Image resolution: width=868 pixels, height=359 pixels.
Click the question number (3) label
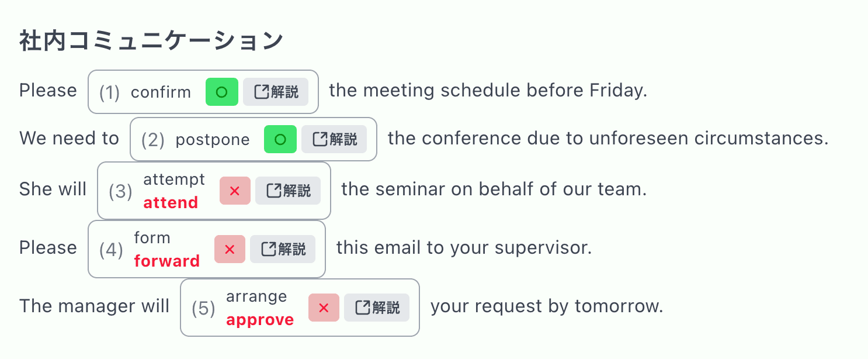(120, 191)
